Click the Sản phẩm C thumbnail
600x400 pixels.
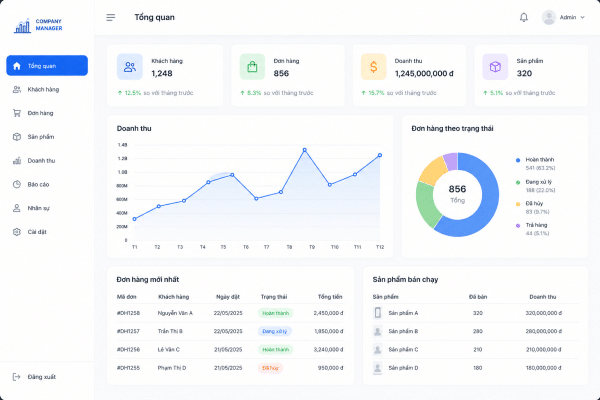pyautogui.click(x=378, y=349)
